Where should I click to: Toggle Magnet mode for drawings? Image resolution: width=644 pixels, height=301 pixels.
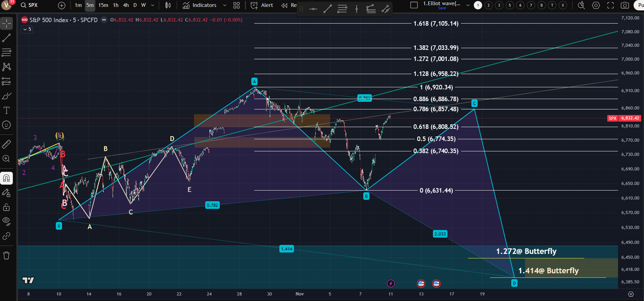click(7, 178)
